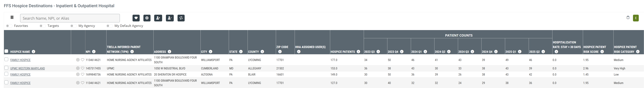
Task: Check the select-all checkbox in header
Action: [6, 51]
